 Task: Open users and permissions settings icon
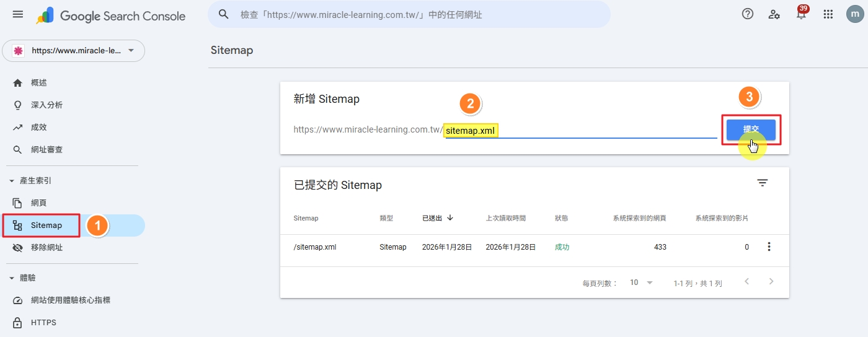tap(774, 14)
